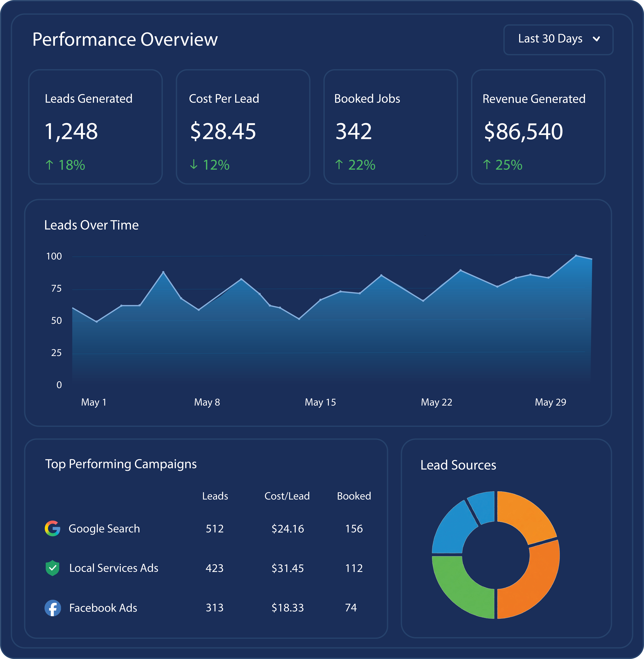Viewport: 644px width, 659px height.
Task: Click the 313 leads value
Action: pyautogui.click(x=215, y=608)
